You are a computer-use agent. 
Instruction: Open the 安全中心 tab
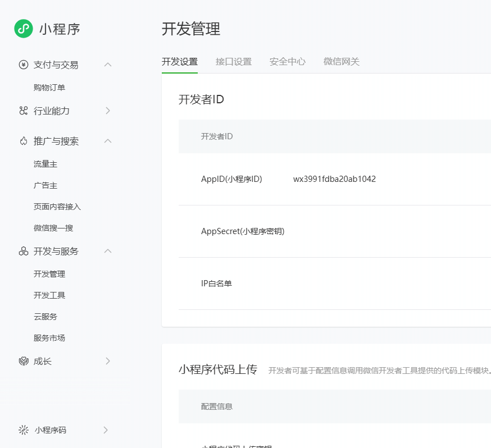pyautogui.click(x=288, y=62)
